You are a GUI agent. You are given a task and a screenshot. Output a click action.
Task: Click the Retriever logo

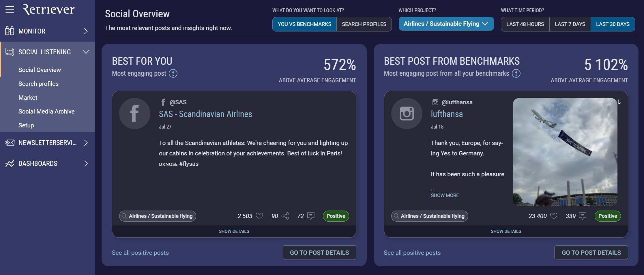point(48,10)
